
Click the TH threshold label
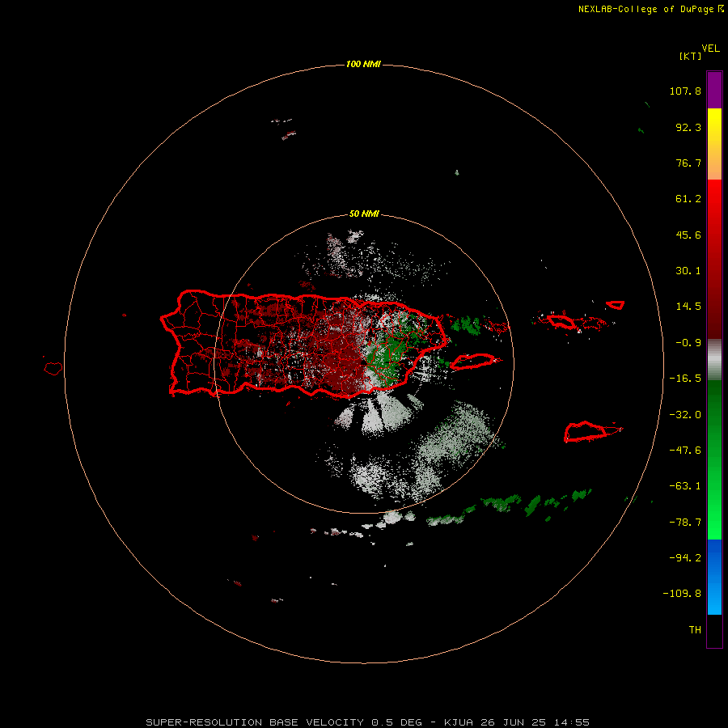tap(695, 630)
